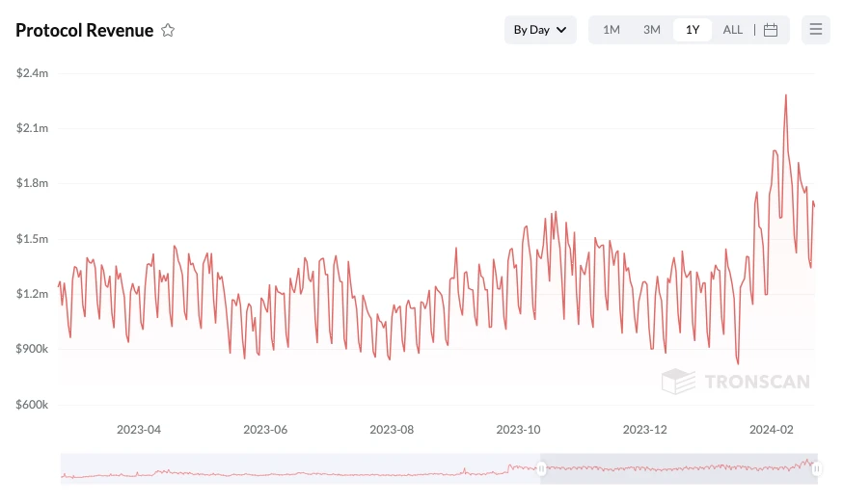Screen dimensions: 843x504
Task: Click the Protocol Revenue title
Action: click(x=84, y=30)
